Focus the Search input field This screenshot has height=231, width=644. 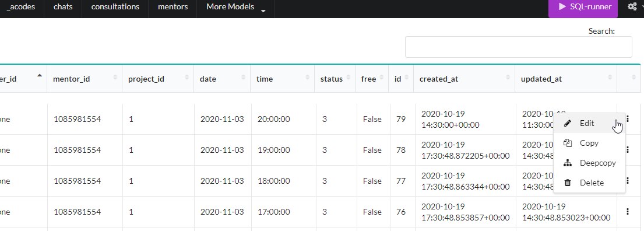518,47
